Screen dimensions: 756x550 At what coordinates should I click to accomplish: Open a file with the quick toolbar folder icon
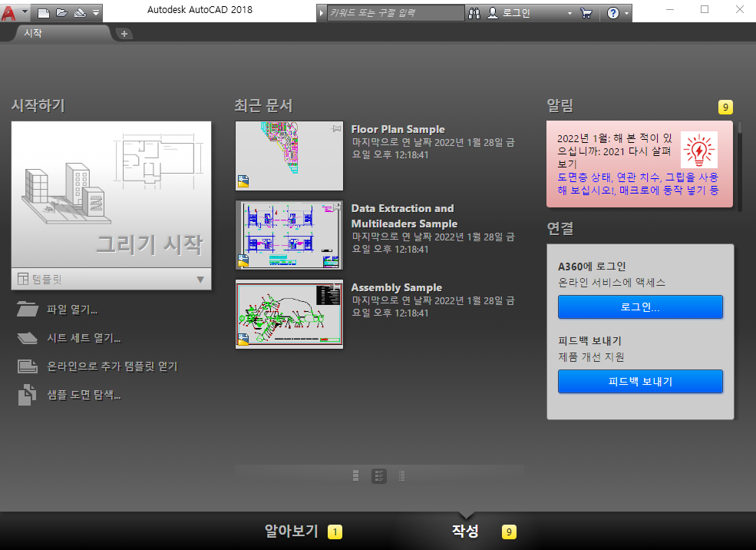(x=61, y=13)
